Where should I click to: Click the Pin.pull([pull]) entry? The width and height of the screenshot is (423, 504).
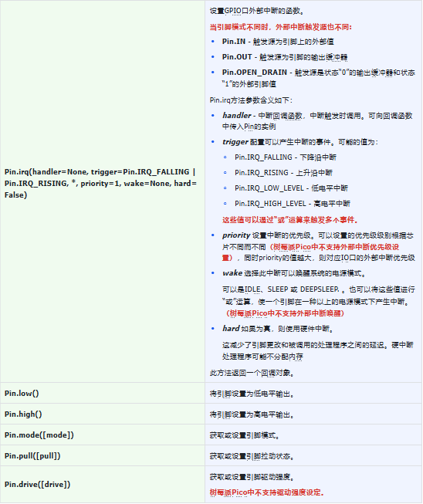32,456
